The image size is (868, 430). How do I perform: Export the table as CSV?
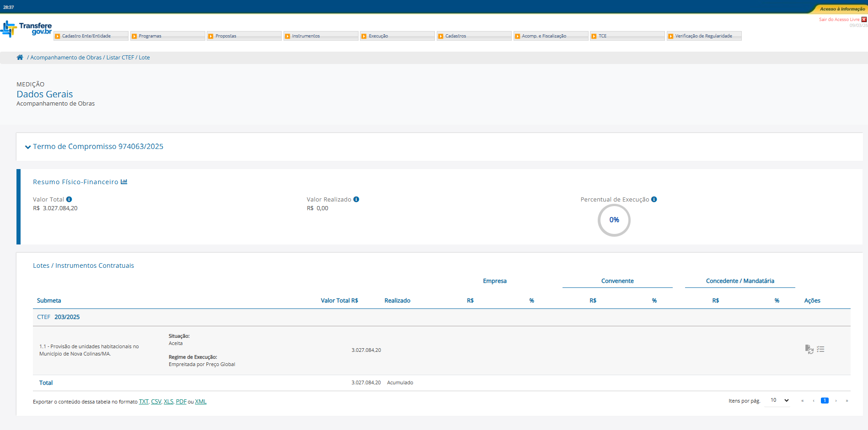coord(156,402)
